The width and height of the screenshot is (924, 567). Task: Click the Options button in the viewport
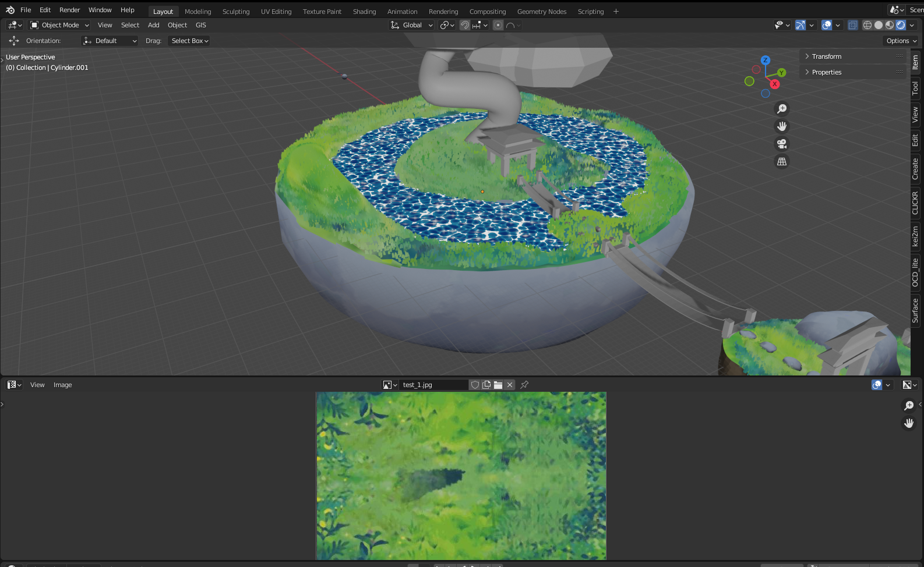click(x=901, y=41)
